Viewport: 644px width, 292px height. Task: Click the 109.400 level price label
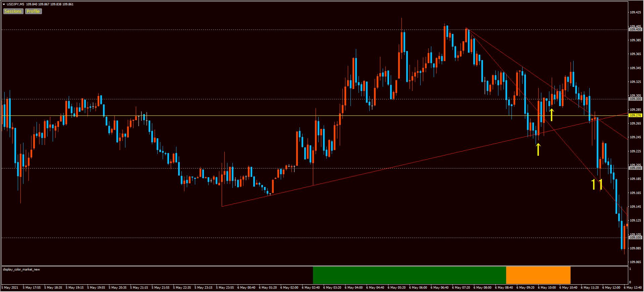[x=635, y=30]
